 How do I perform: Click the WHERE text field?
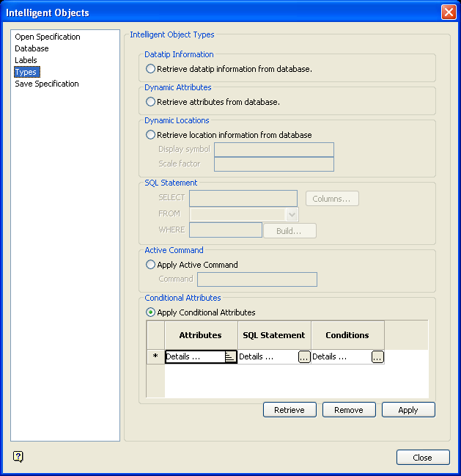226,230
